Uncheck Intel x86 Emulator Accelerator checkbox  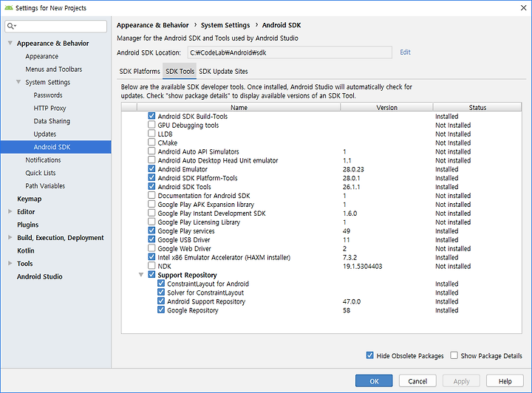click(151, 257)
